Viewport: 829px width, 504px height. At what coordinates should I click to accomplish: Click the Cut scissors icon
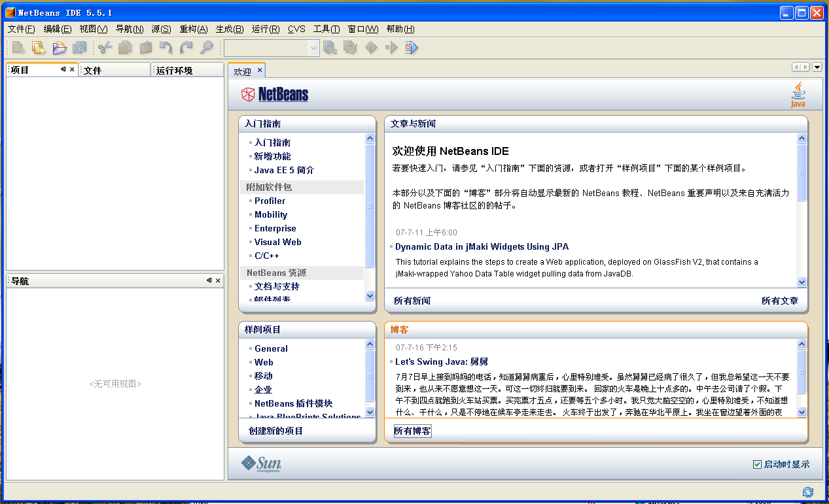[x=105, y=48]
